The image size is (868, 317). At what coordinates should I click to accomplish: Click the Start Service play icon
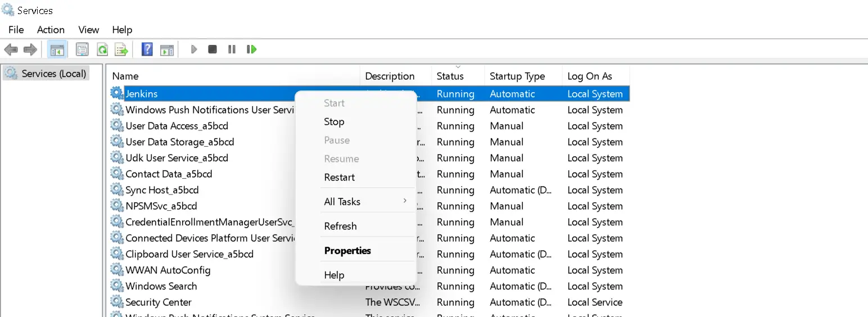tap(194, 49)
